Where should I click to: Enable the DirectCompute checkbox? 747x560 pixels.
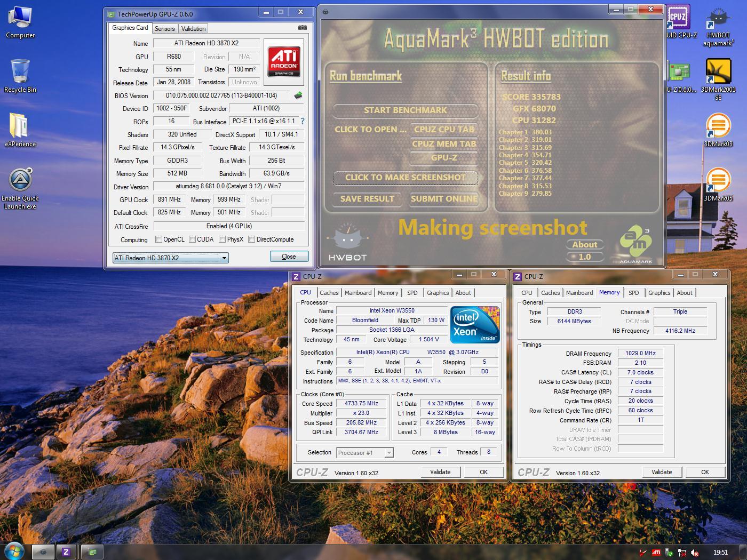coord(251,239)
